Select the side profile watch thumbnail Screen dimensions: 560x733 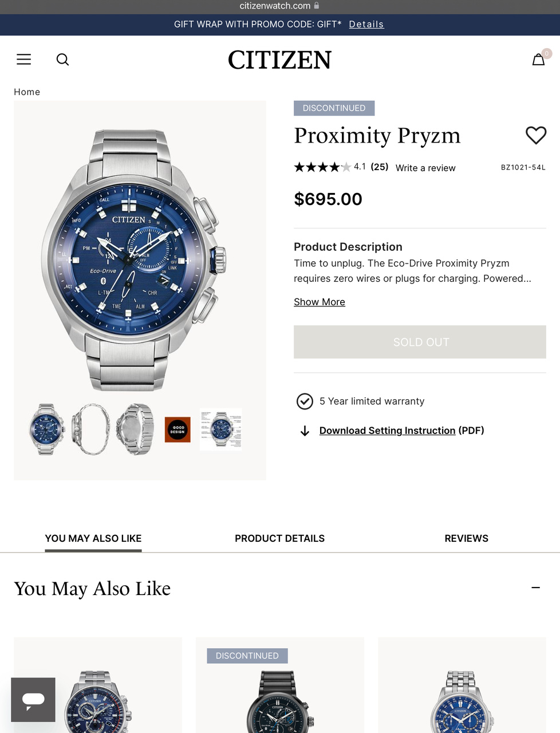click(x=90, y=429)
